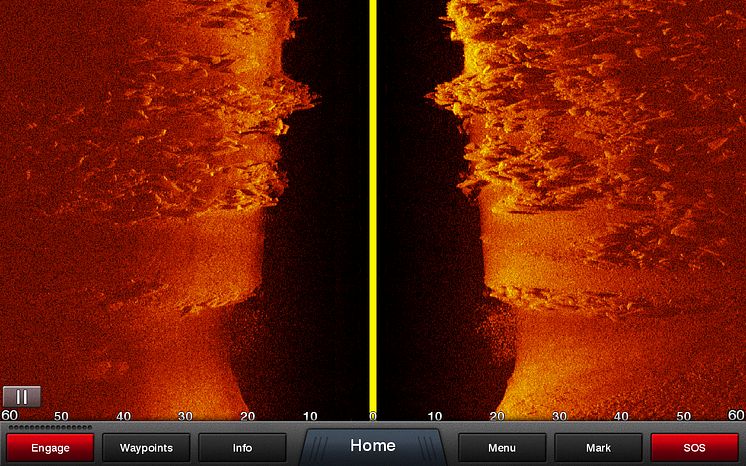Tap the red SOS button
Image resolution: width=746 pixels, height=466 pixels.
[694, 447]
